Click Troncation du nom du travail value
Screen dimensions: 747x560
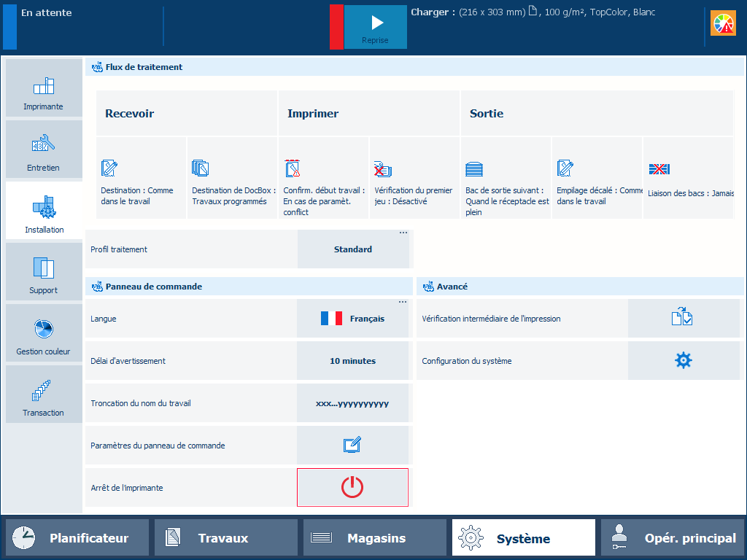(x=352, y=402)
